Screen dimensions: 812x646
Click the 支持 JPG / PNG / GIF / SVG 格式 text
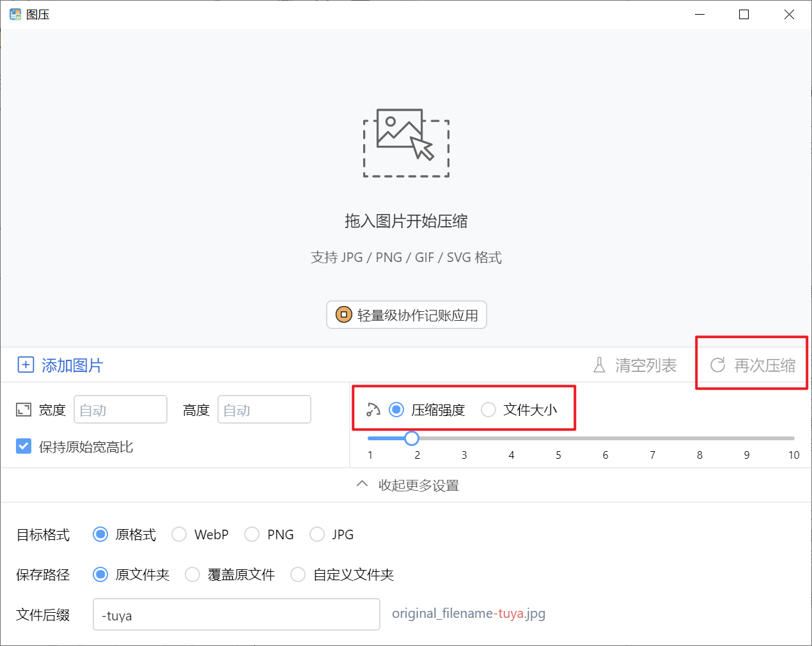[x=406, y=257]
